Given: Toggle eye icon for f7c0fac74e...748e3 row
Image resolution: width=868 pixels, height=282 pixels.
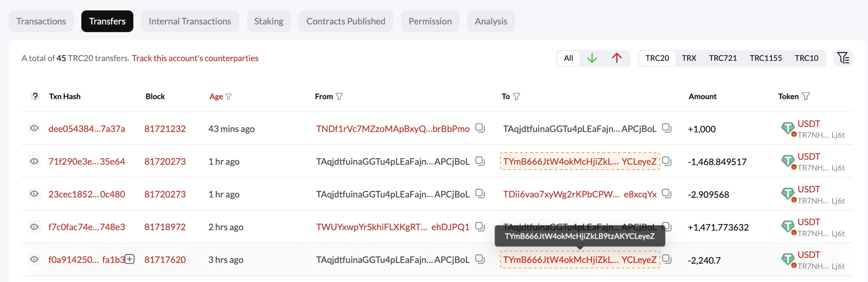Looking at the screenshot, I should pos(34,227).
